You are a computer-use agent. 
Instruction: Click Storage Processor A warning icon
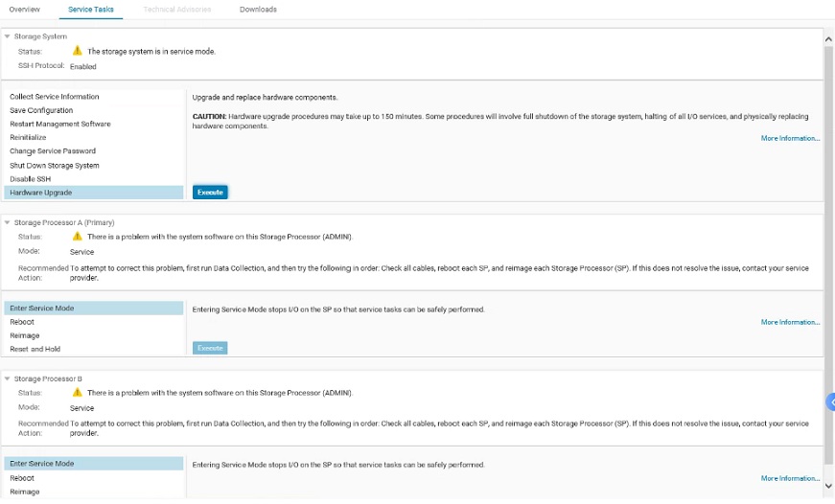[x=77, y=236]
